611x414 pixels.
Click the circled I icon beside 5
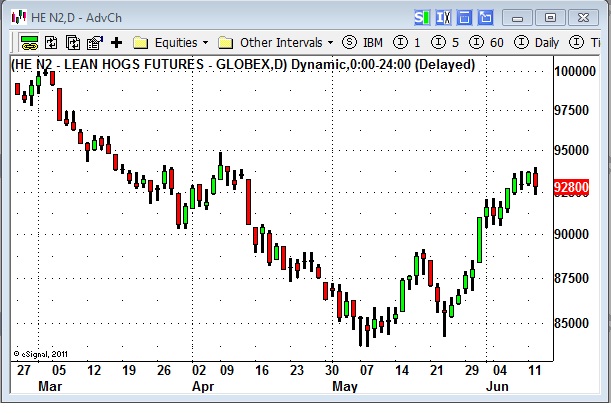438,42
